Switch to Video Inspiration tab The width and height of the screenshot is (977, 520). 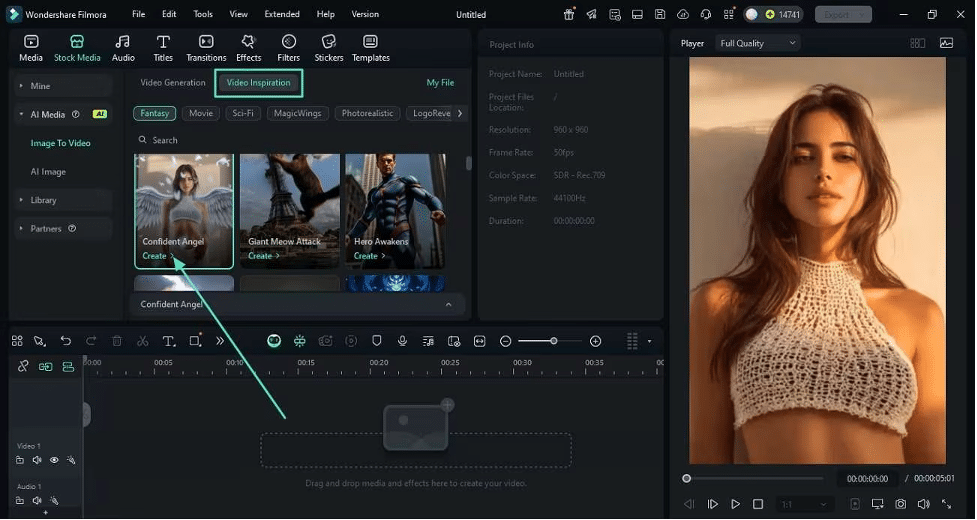click(259, 83)
